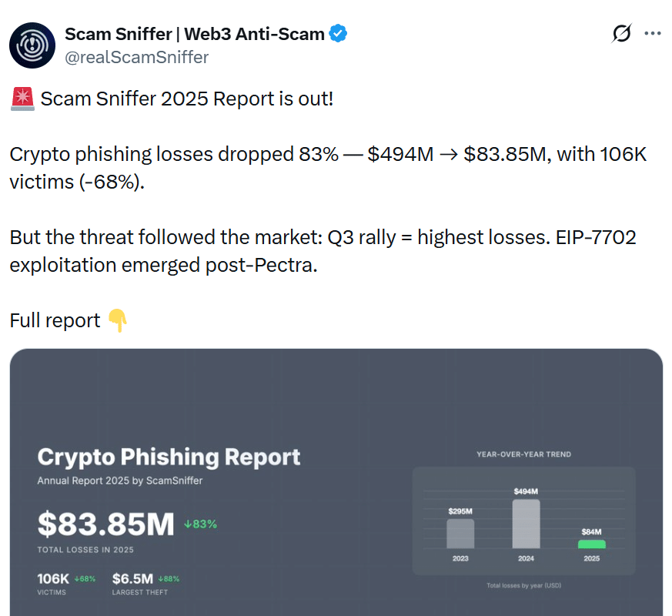Open the three-dot more options menu
Screen dimensions: 672x616
653,33
